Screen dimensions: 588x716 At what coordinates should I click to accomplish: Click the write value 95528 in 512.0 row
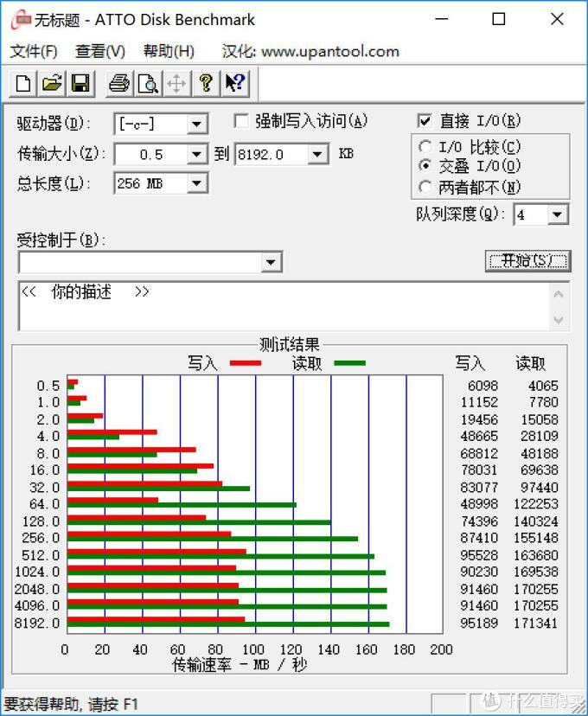click(479, 555)
